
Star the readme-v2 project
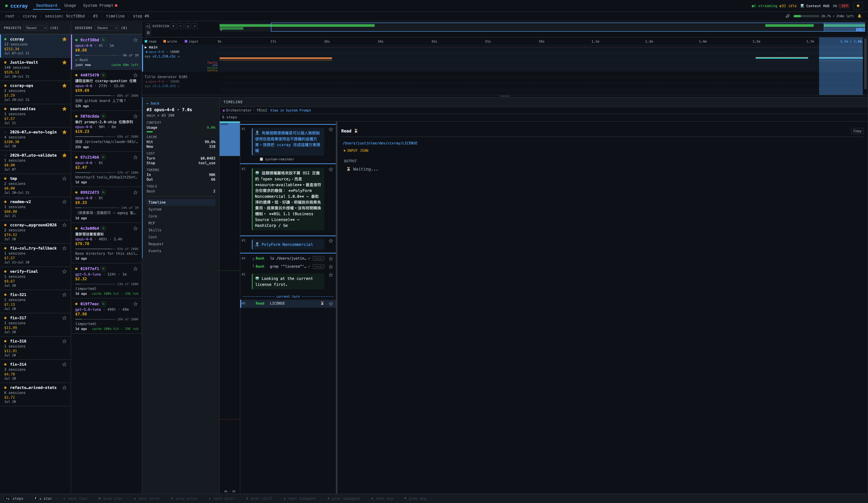[x=64, y=202]
